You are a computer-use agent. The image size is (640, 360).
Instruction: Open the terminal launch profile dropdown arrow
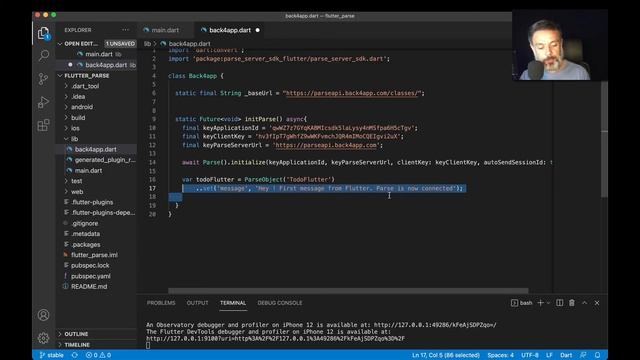pyautogui.click(x=548, y=303)
